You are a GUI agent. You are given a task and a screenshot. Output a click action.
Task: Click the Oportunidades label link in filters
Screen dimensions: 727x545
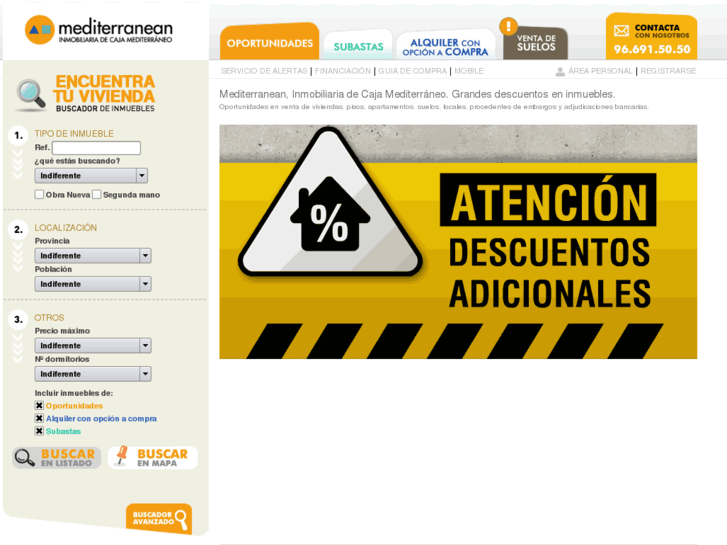(x=74, y=406)
